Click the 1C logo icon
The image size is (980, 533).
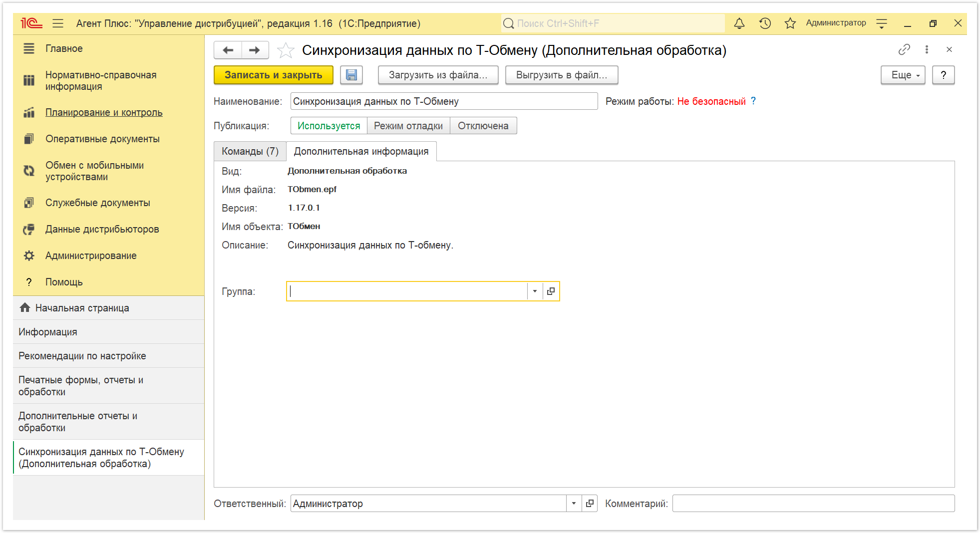click(x=31, y=23)
